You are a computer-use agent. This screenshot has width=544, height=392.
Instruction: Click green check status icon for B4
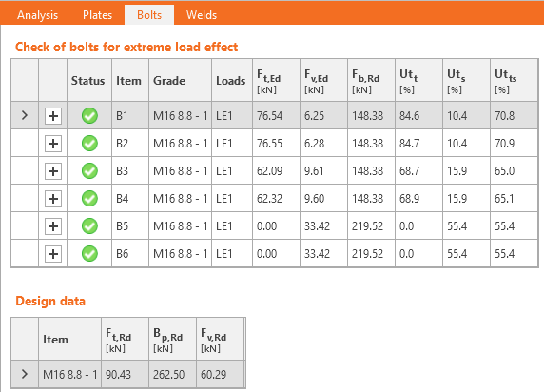pos(89,199)
